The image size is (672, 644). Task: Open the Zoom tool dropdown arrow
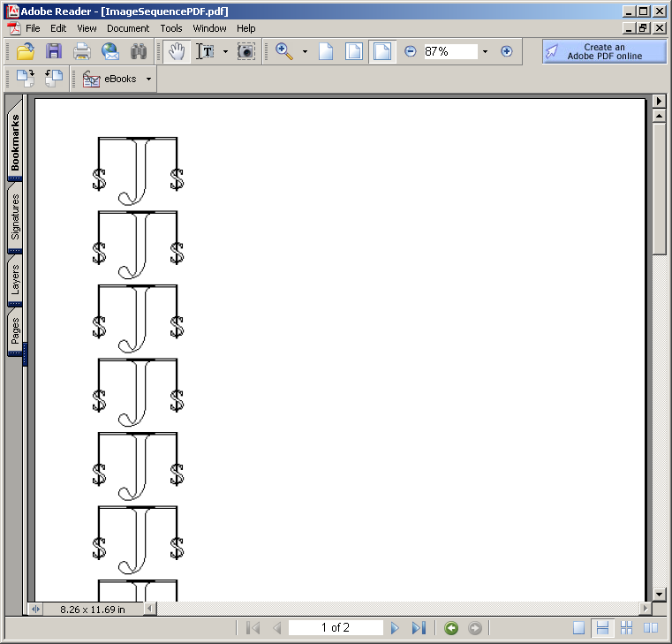pos(306,51)
